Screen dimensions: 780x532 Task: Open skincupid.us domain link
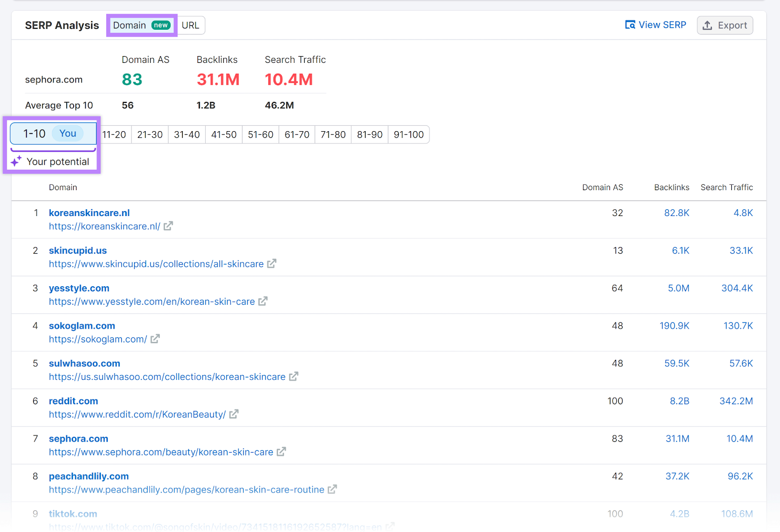[x=78, y=250]
